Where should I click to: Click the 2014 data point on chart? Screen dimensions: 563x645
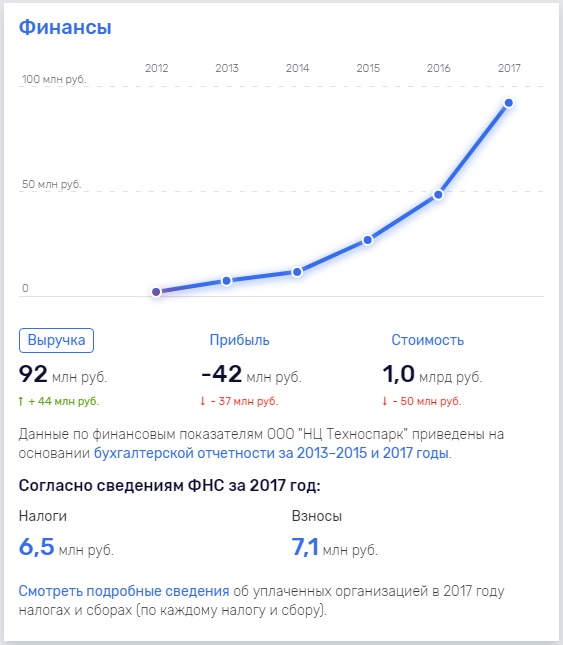297,272
